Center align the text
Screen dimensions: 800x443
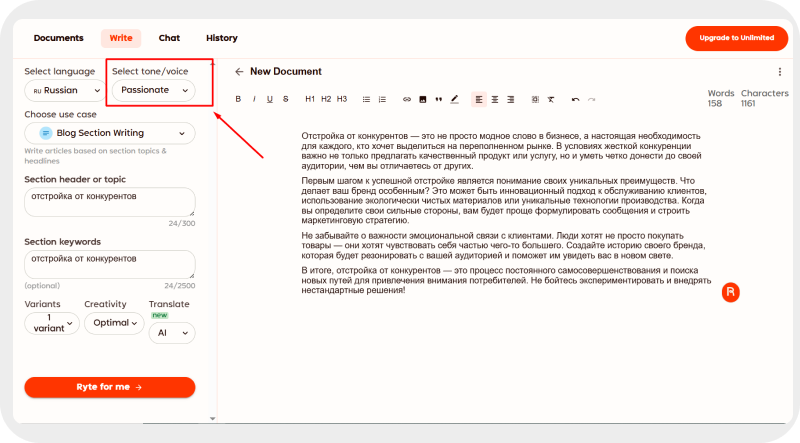click(494, 100)
